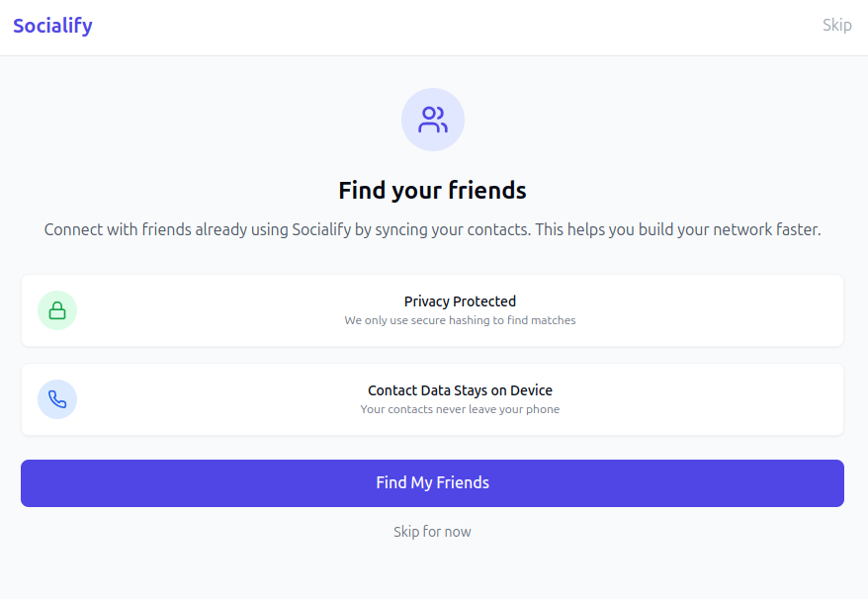868x599 pixels.
Task: Click the Contact Data Stays on Device title
Action: (460, 390)
